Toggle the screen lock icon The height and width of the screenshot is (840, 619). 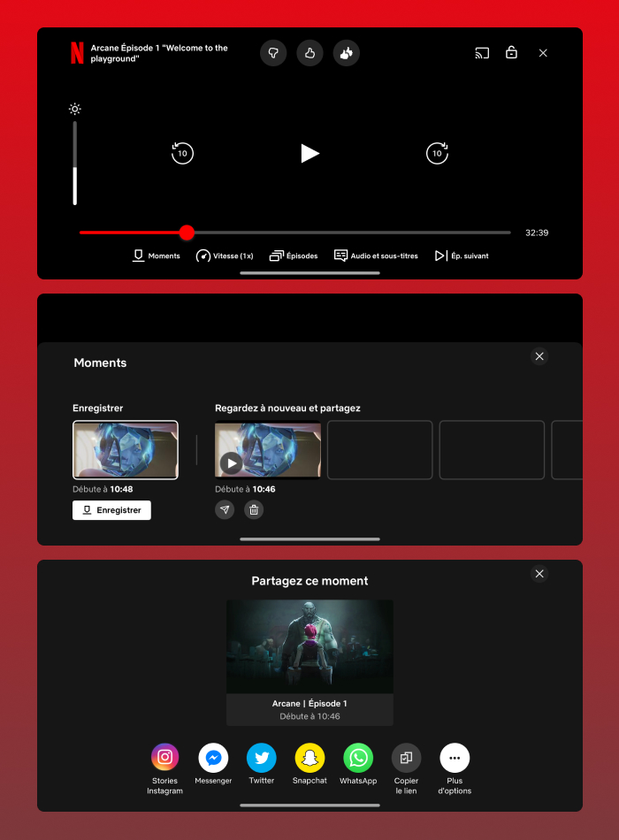click(511, 52)
